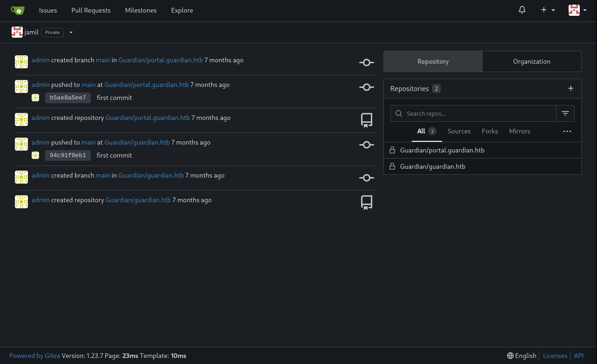This screenshot has height=364, width=597.
Task: Open the repository filter icon
Action: [x=565, y=113]
